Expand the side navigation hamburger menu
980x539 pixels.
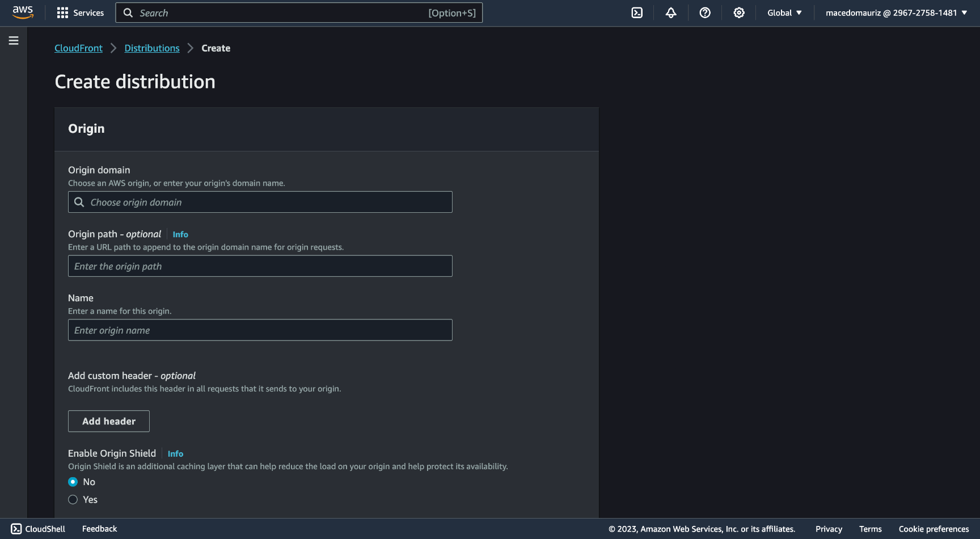coord(14,40)
